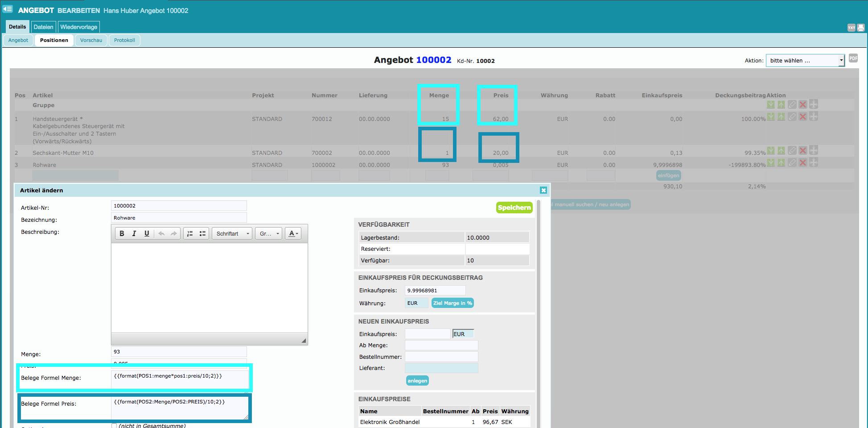This screenshot has height=428, width=868.
Task: Toggle bold formatting in the description editor
Action: click(x=122, y=233)
